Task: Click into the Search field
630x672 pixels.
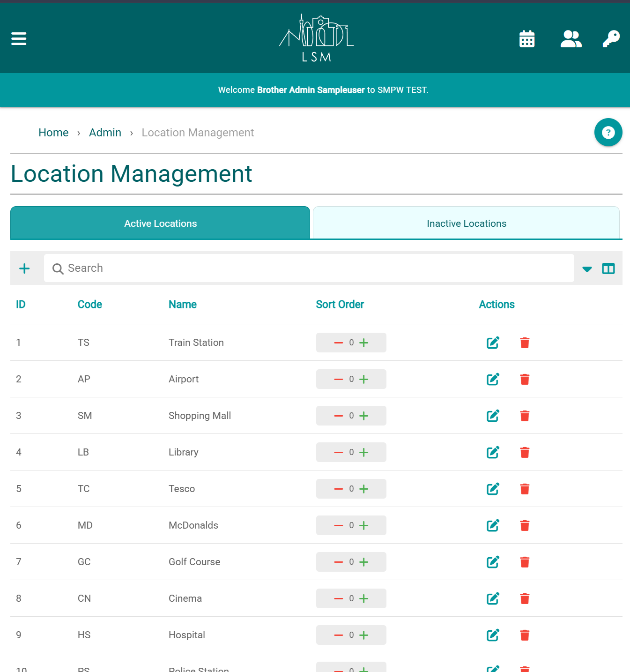Action: tap(309, 268)
